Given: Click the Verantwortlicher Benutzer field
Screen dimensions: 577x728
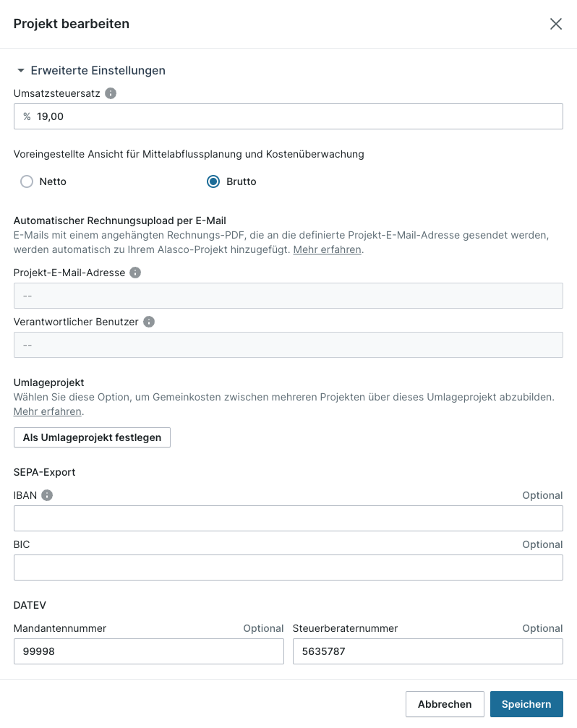Looking at the screenshot, I should pos(288,345).
